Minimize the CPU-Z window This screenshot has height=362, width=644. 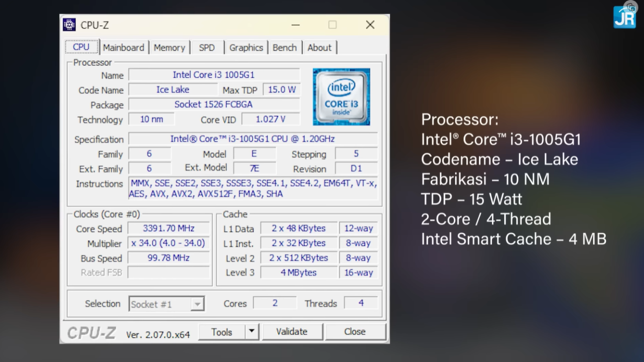(x=295, y=25)
